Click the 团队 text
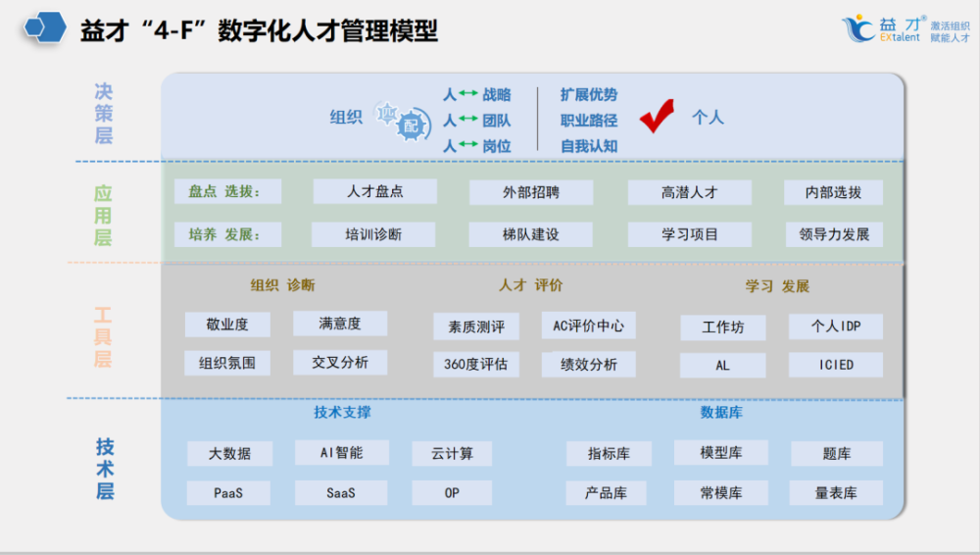This screenshot has height=555, width=980. click(497, 121)
